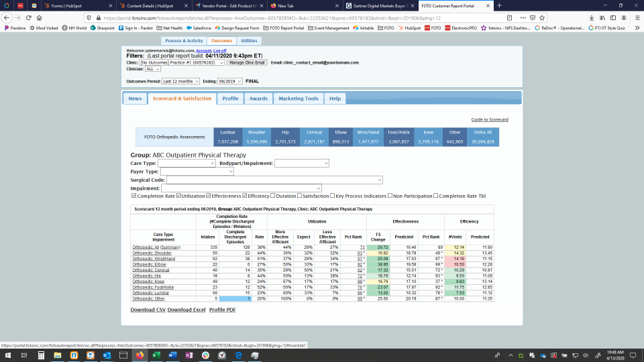Show more bookmarks chevron
Screen dimensions: 644x362
click(x=637, y=28)
